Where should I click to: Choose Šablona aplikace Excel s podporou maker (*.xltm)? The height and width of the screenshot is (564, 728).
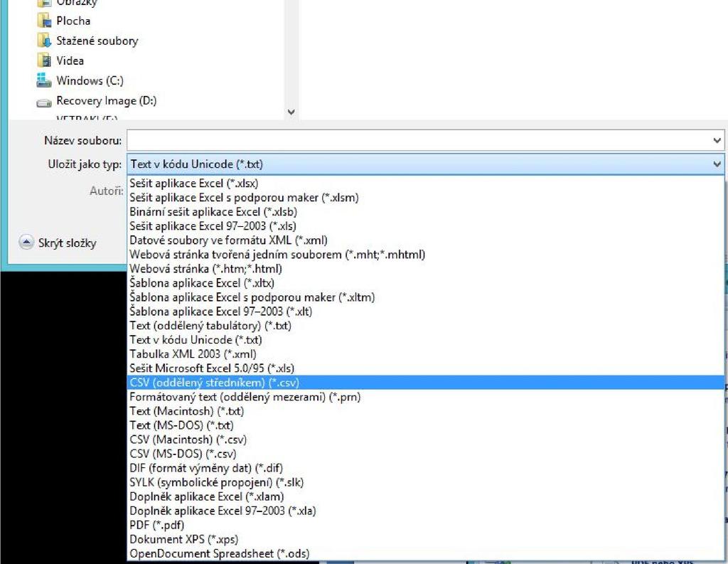pyautogui.click(x=425, y=297)
